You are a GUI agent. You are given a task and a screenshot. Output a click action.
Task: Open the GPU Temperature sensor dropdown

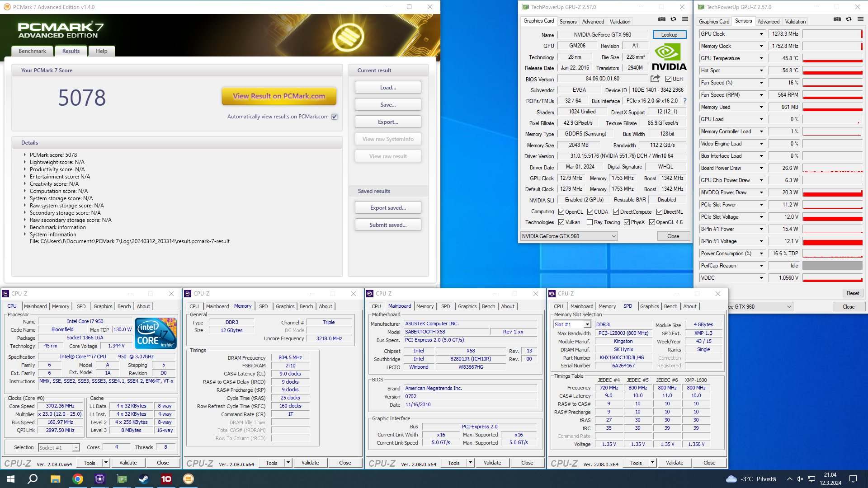tap(761, 58)
